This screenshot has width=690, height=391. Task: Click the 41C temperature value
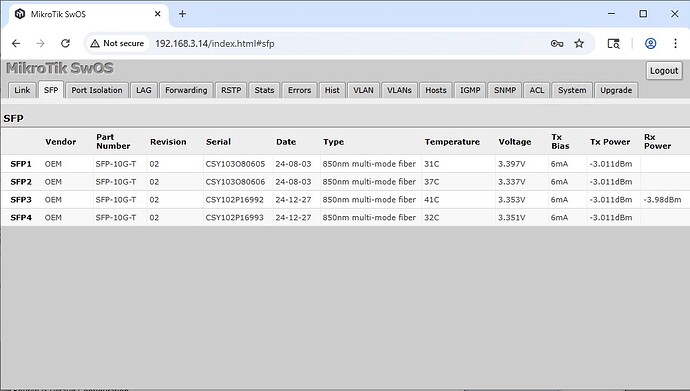(432, 200)
